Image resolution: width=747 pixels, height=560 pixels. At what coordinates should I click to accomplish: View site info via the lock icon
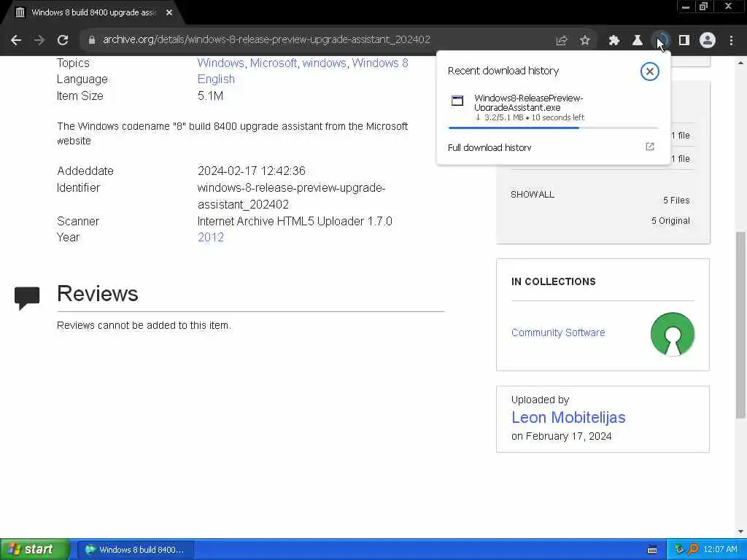tap(92, 40)
